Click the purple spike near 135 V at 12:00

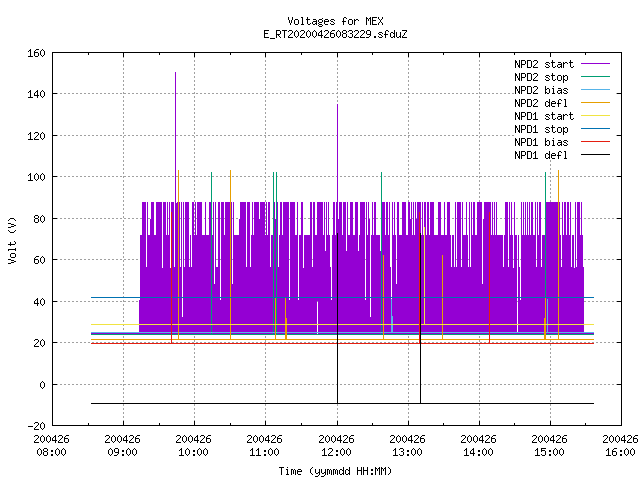click(x=338, y=153)
